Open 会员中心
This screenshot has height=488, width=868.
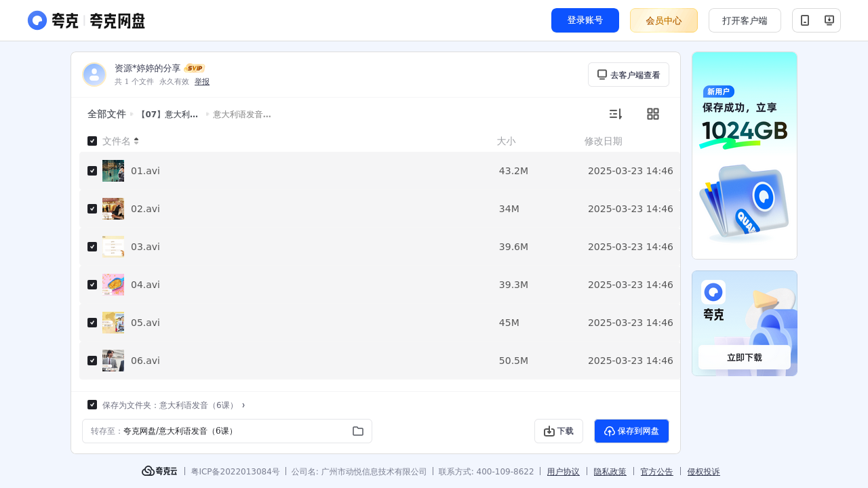(x=664, y=20)
